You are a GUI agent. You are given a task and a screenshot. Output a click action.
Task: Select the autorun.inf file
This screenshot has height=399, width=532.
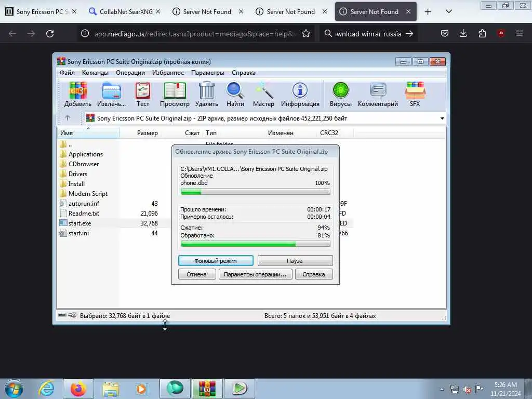point(84,203)
